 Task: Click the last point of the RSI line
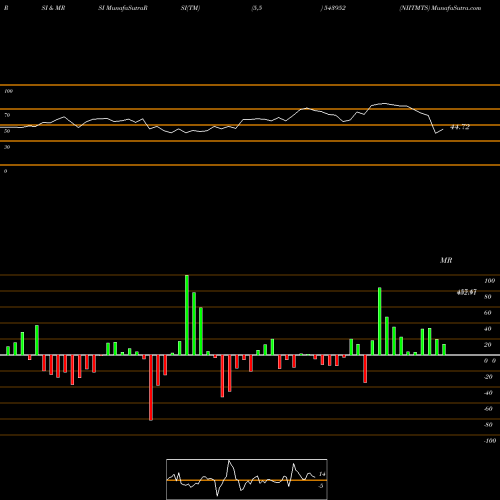[443, 129]
